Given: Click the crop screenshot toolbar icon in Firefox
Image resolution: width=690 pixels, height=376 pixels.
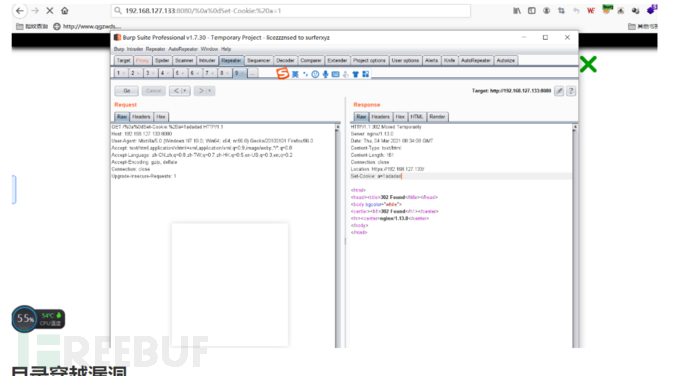Looking at the screenshot, I should 562,11.
